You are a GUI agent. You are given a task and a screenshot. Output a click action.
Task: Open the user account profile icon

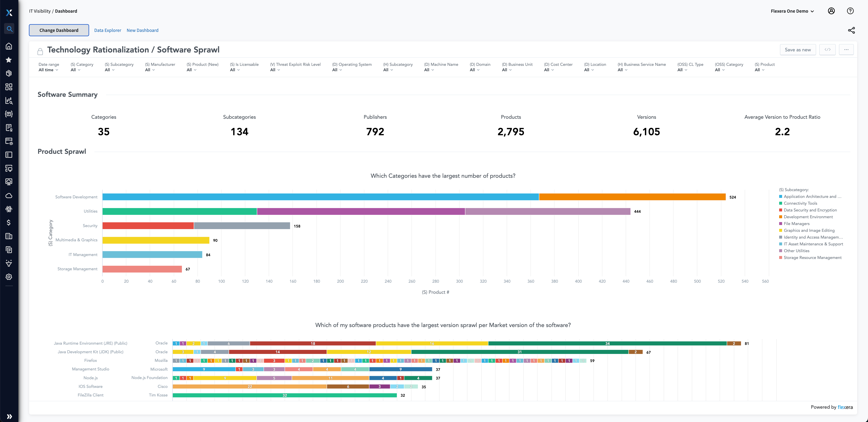(831, 11)
